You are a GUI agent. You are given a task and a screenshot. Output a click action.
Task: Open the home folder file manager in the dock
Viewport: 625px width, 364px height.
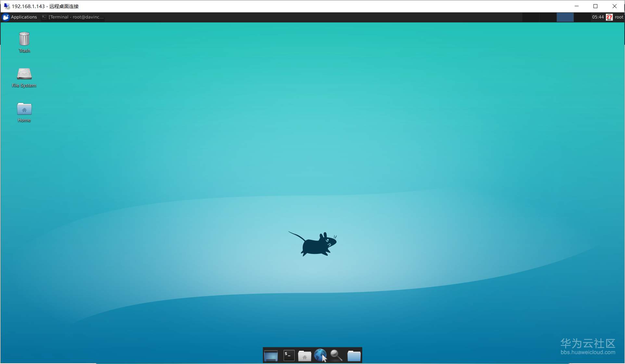click(304, 356)
